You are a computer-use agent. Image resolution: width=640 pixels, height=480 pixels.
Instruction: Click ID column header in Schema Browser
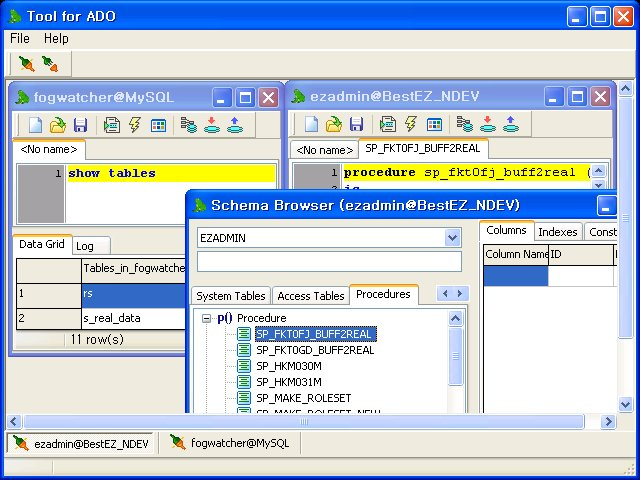click(581, 254)
